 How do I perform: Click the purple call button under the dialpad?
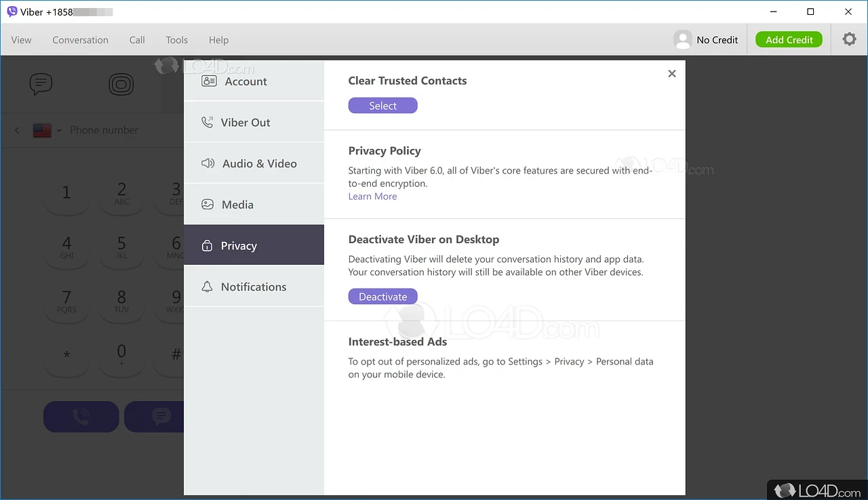pyautogui.click(x=81, y=417)
